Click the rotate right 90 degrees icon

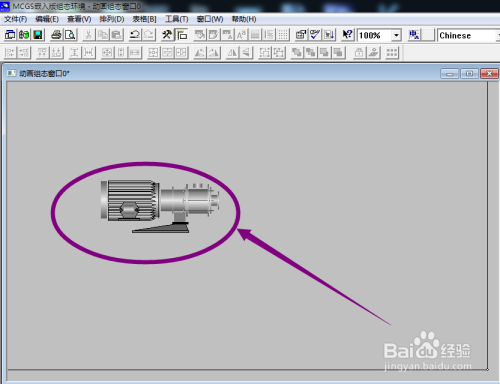click(214, 53)
